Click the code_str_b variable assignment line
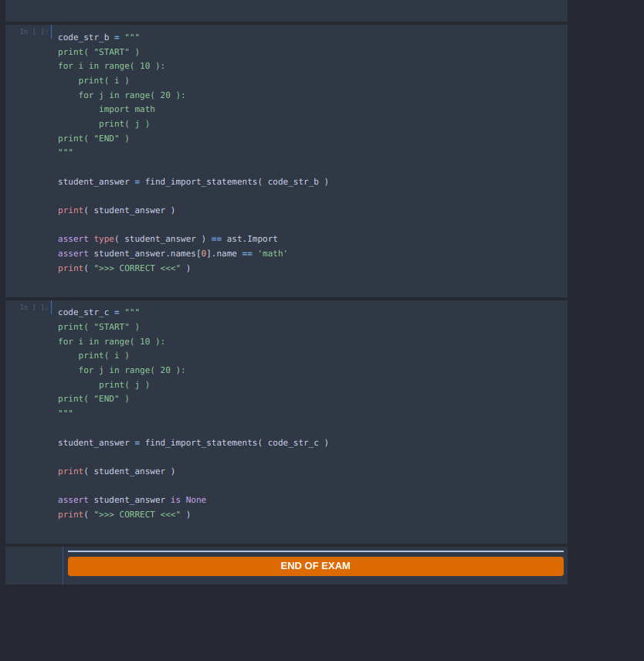Image resolution: width=644 pixels, height=661 pixels. pyautogui.click(x=99, y=38)
